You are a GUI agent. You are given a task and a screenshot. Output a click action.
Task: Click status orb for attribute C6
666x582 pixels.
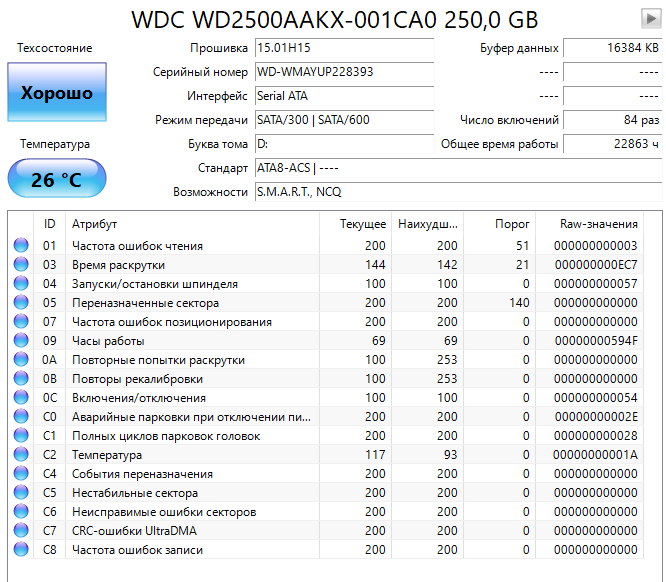point(21,511)
